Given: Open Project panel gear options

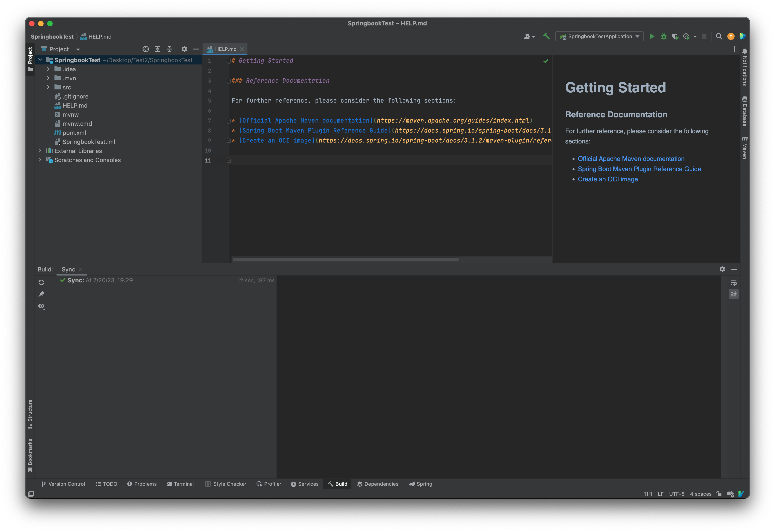Looking at the screenshot, I should coord(184,49).
